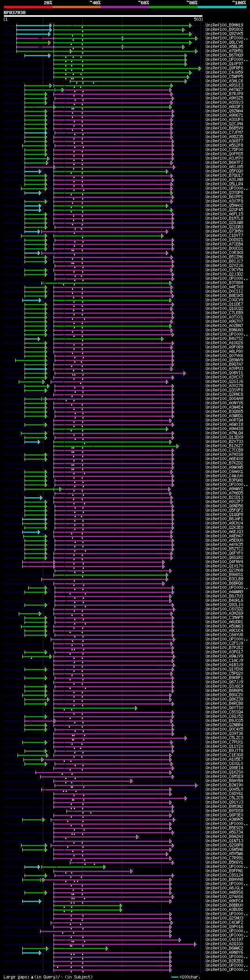Select the UniRef100_C4JA59 label
The image size is (250, 980).
point(224,72)
